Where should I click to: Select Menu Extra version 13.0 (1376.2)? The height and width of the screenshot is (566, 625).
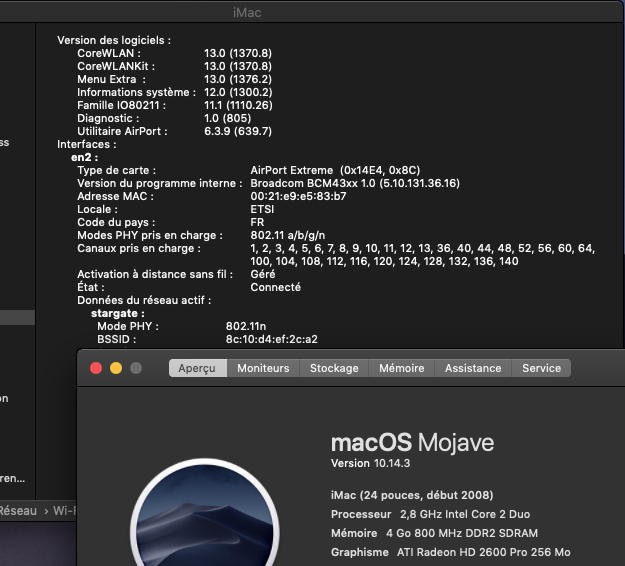[x=238, y=79]
